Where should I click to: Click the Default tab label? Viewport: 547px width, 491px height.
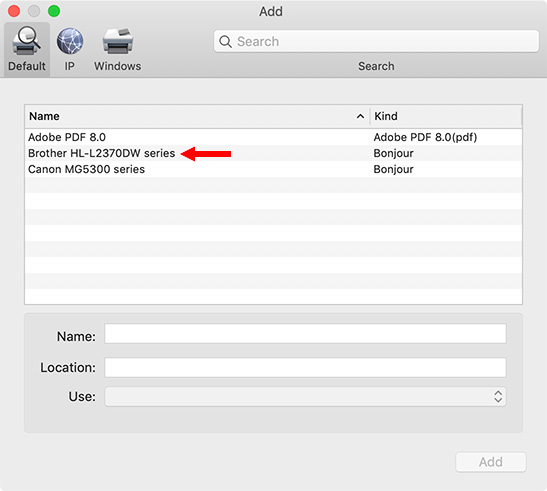pos(27,66)
